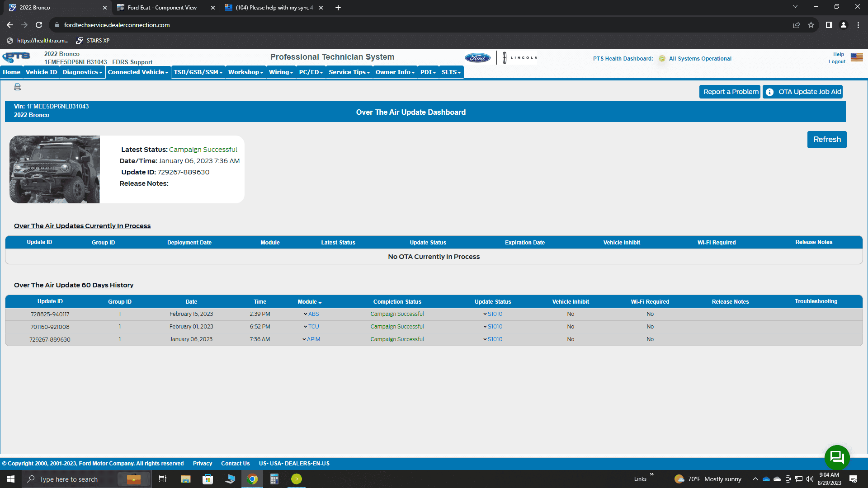This screenshot has width=868, height=488.
Task: Open Chrome from the Windows taskbar
Action: coord(252,479)
